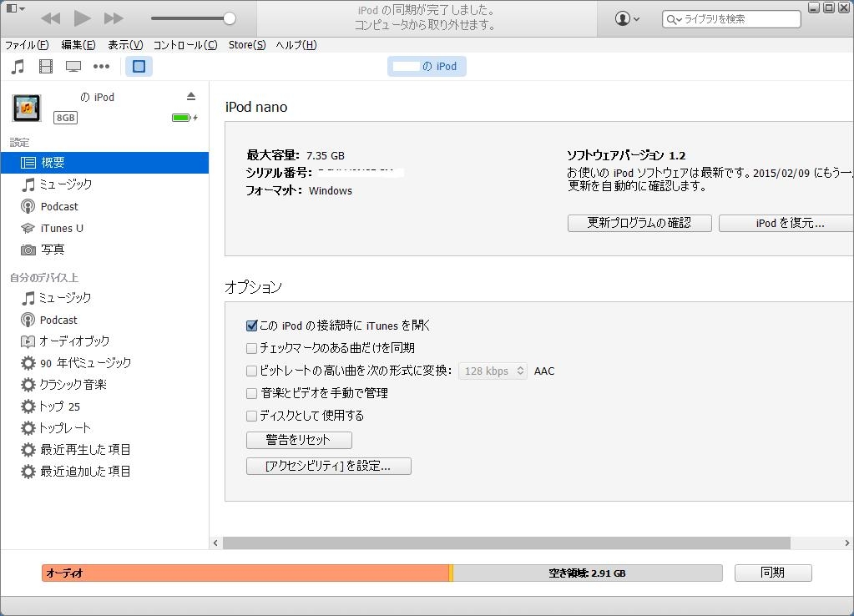Select Podcast under 設定
Viewport: 854px width, 616px height.
(x=104, y=206)
